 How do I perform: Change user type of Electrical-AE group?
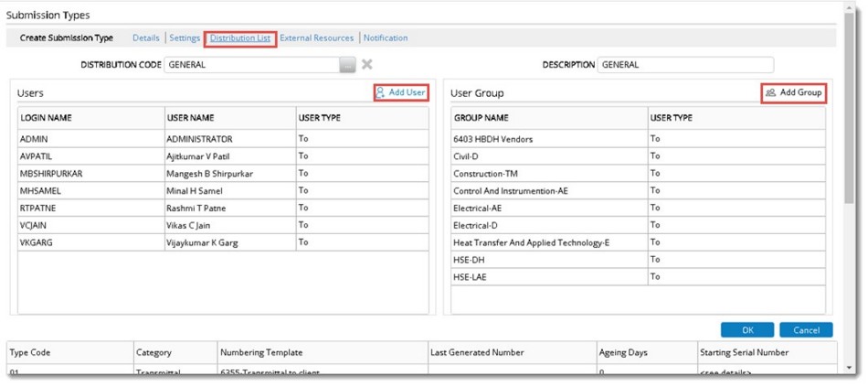pos(736,208)
